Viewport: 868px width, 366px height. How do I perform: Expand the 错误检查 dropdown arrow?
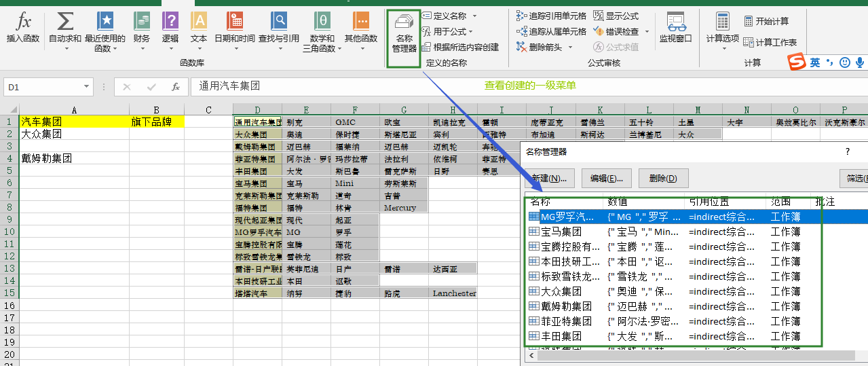pos(647,31)
